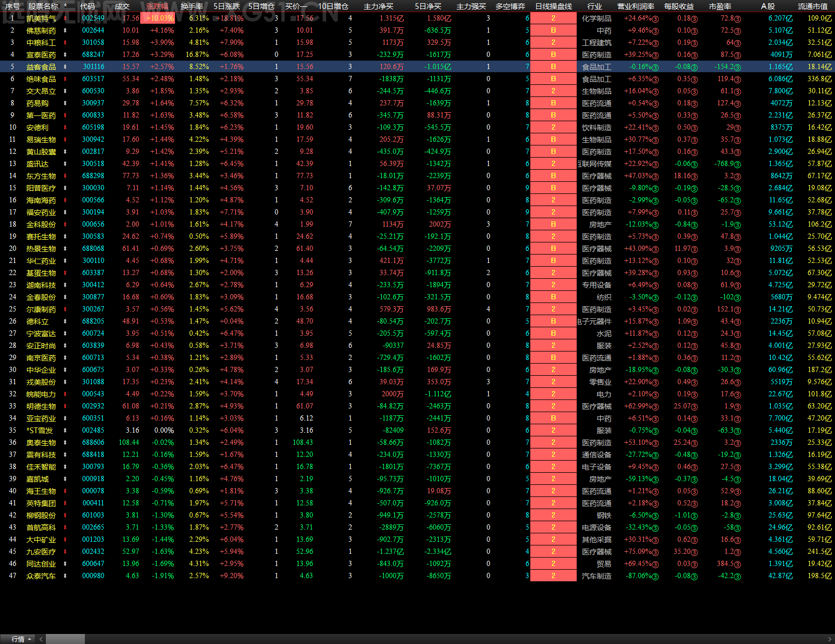
Task: Click the horizontal scrollbar thumb
Action: (x=65, y=639)
